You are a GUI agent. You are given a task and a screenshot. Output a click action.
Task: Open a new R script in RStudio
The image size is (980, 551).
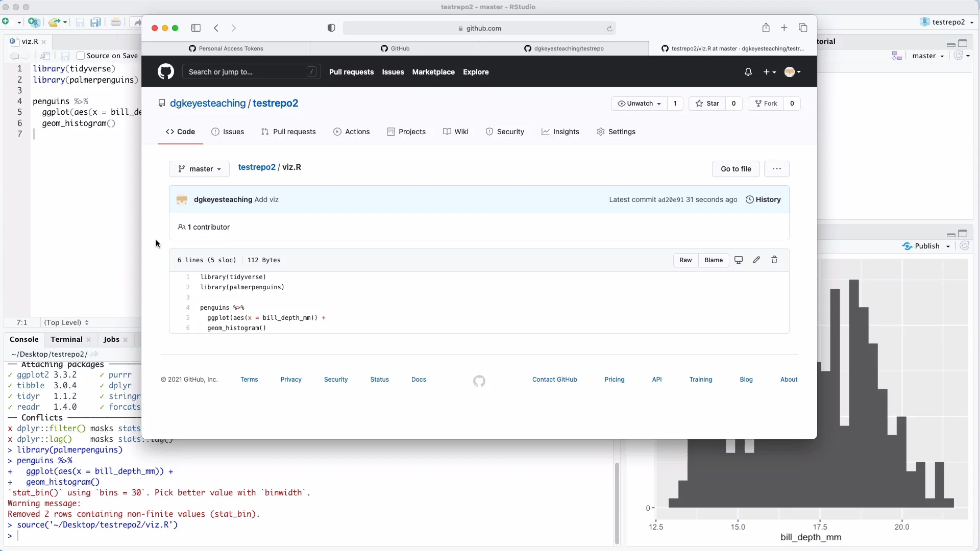click(6, 22)
